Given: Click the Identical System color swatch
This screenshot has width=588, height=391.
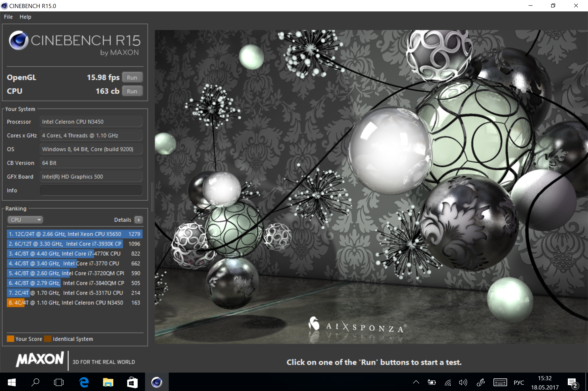Looking at the screenshot, I should (48, 339).
